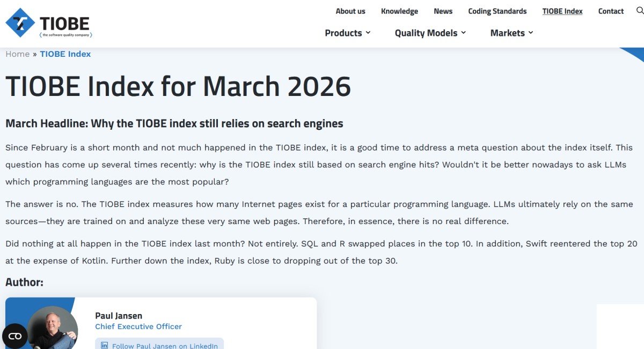Open the accessibility widget in the bottom-left corner
Screen dimensions: 644x349
click(14, 336)
